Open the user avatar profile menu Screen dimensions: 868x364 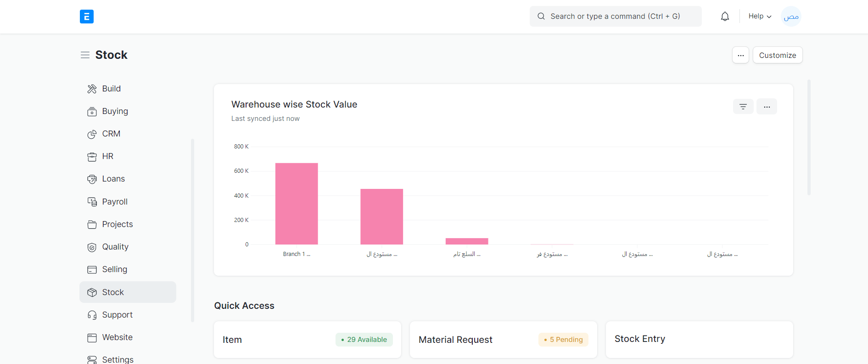[791, 17]
